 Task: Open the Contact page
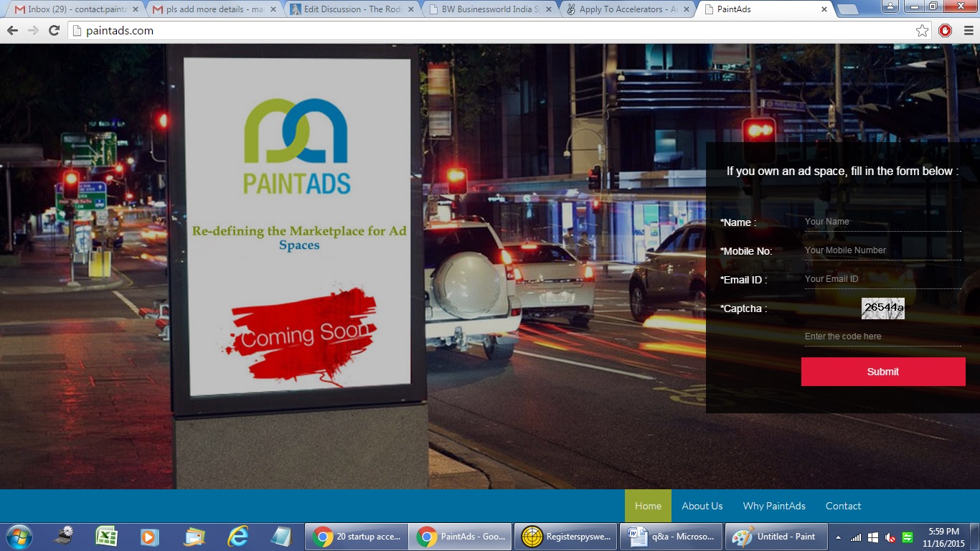point(843,506)
